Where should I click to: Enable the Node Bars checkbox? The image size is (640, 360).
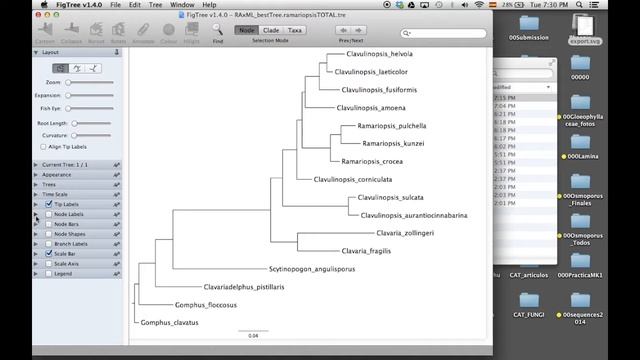[x=49, y=224]
